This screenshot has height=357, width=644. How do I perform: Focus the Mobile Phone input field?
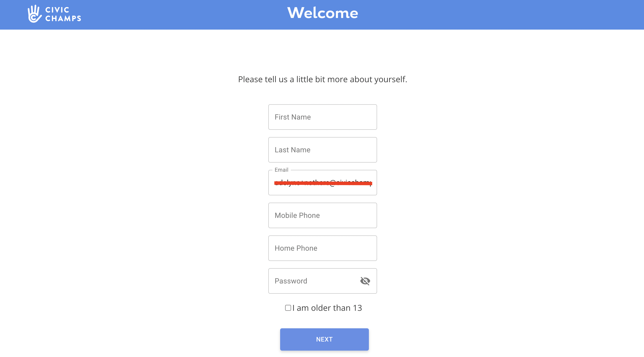click(322, 215)
